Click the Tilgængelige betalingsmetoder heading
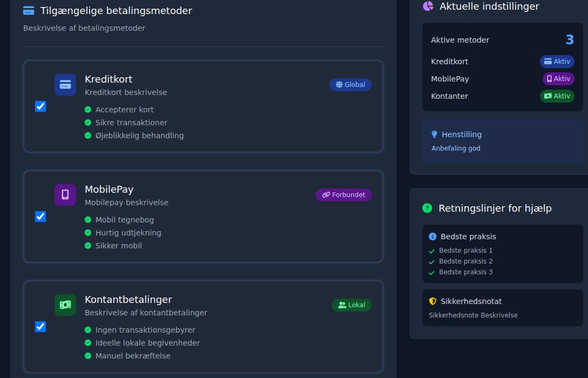The width and height of the screenshot is (588, 378). click(116, 11)
